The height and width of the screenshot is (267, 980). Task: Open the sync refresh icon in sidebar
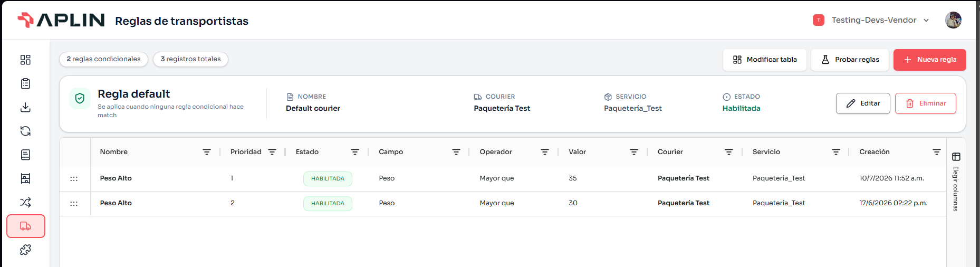25,131
